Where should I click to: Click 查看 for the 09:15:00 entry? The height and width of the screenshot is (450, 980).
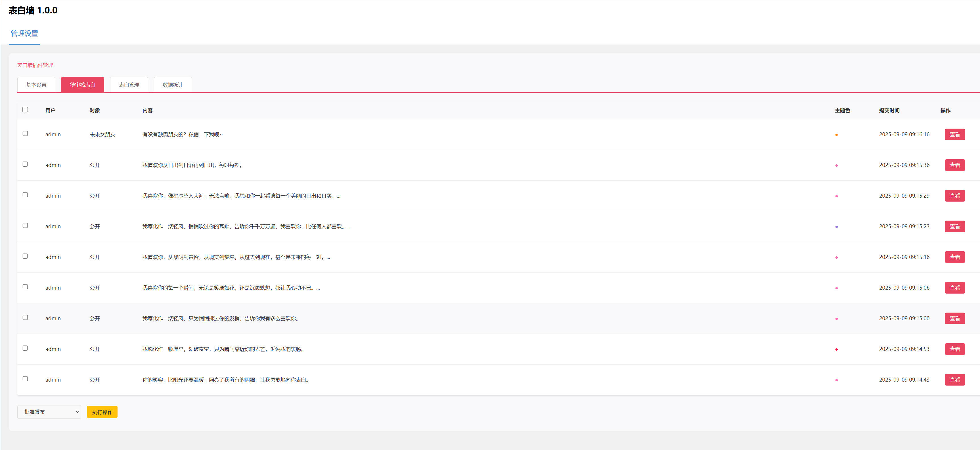pyautogui.click(x=954, y=318)
